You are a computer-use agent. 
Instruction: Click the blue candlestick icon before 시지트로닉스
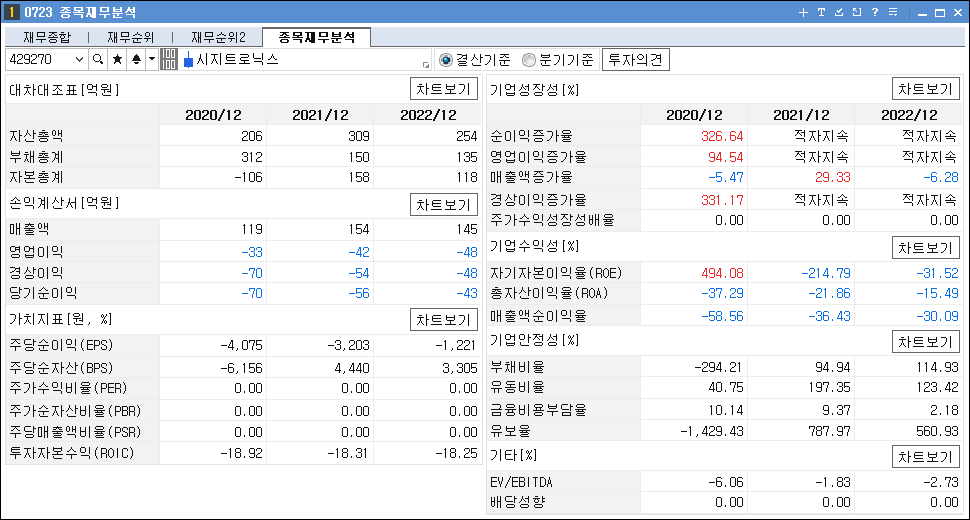click(188, 60)
